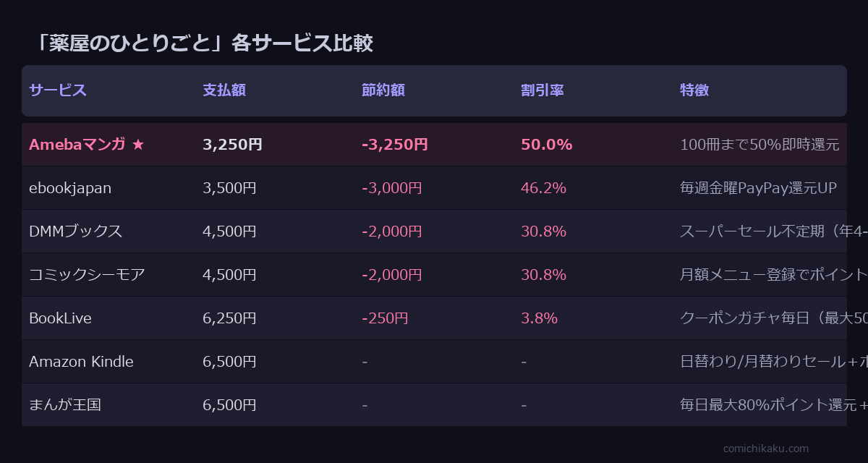Image resolution: width=868 pixels, height=463 pixels.
Task: Click the 6,250円 payment for BookLive
Action: 229,318
